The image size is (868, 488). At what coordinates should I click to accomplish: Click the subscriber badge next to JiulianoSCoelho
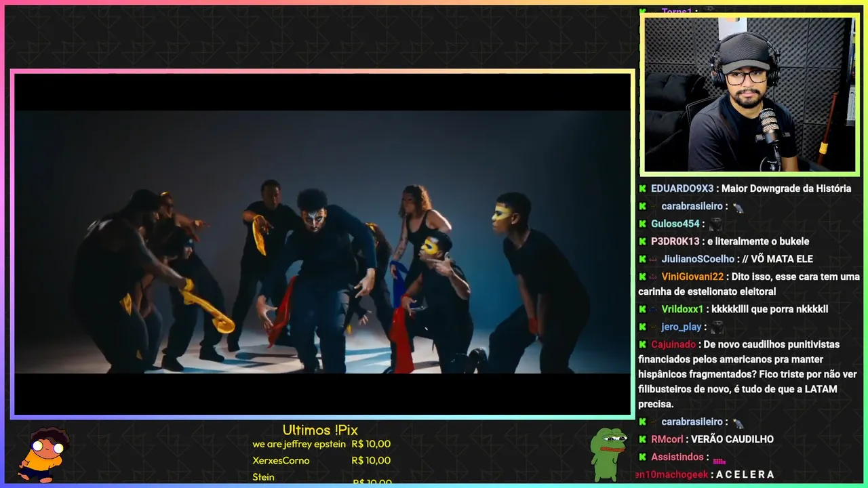pyautogui.click(x=654, y=259)
